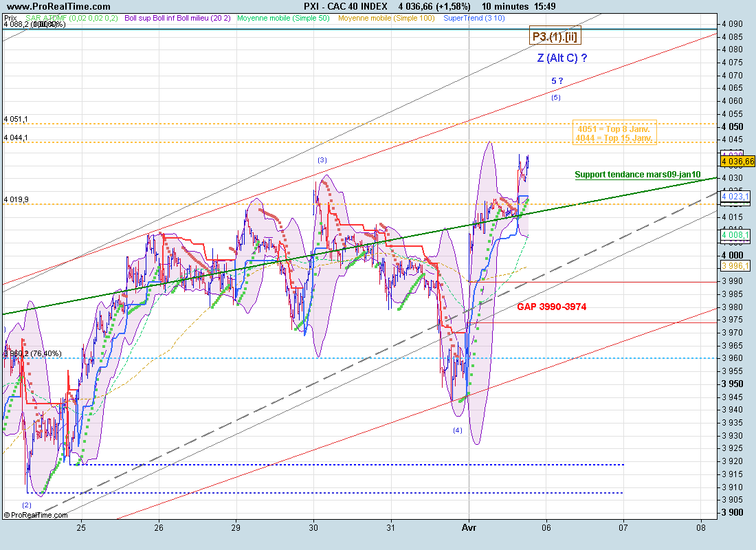Click the date label 07 on time axis

pos(623,527)
